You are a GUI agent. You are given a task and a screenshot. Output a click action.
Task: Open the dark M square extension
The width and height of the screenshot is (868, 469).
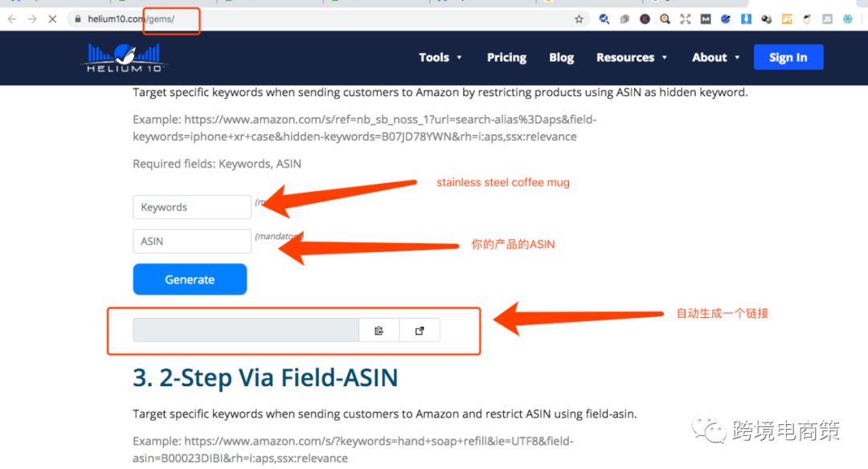click(706, 19)
